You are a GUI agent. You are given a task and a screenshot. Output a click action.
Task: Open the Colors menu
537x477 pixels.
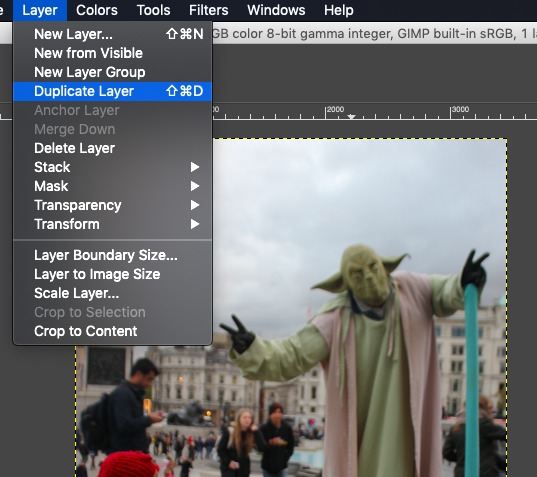[97, 10]
